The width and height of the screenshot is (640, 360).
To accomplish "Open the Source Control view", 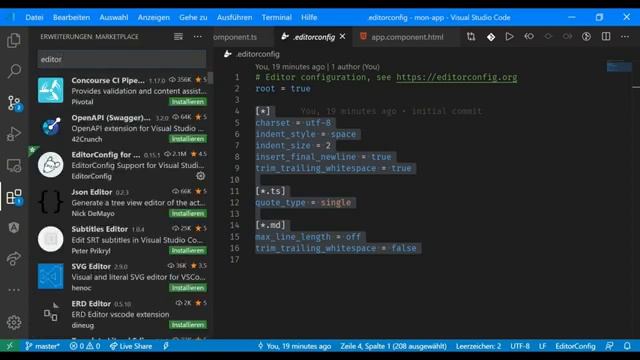I will [14, 102].
